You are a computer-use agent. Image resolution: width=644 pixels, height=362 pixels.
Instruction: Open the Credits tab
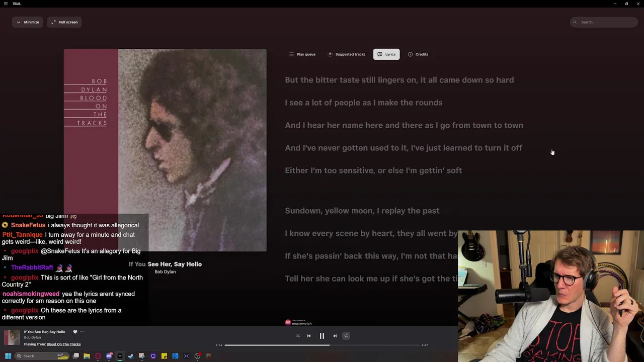pos(418,54)
